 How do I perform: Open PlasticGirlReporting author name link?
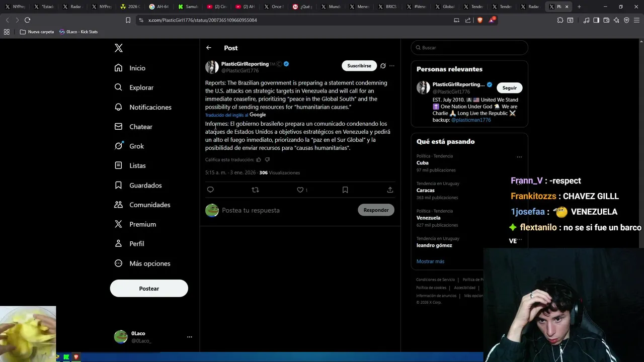tap(245, 64)
